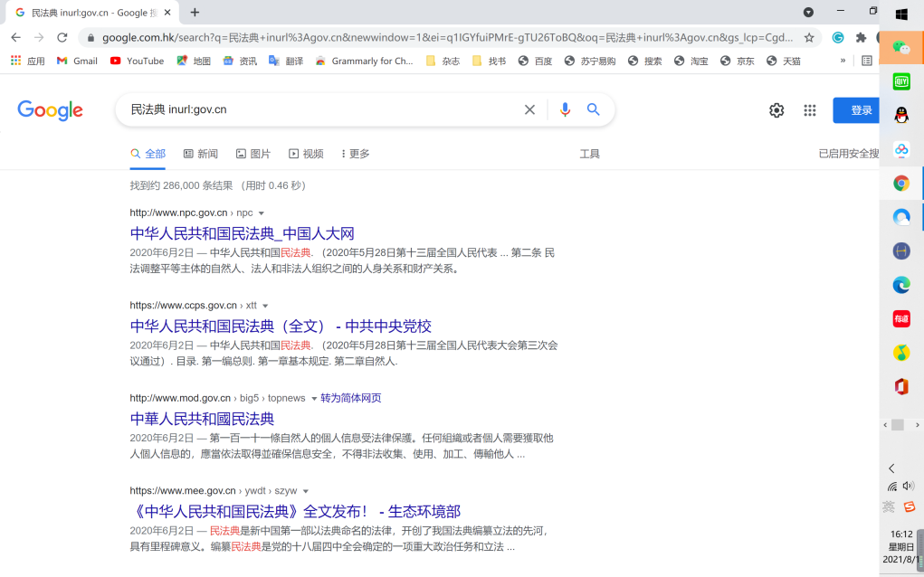Screen dimensions: 924x577
Task: Bookmark this page with the star icon
Action: pyautogui.click(x=809, y=38)
